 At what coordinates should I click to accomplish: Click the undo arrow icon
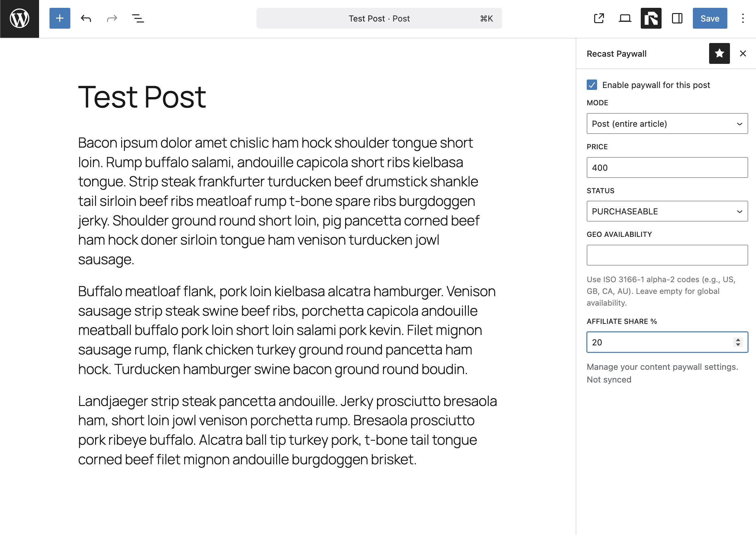(x=86, y=19)
